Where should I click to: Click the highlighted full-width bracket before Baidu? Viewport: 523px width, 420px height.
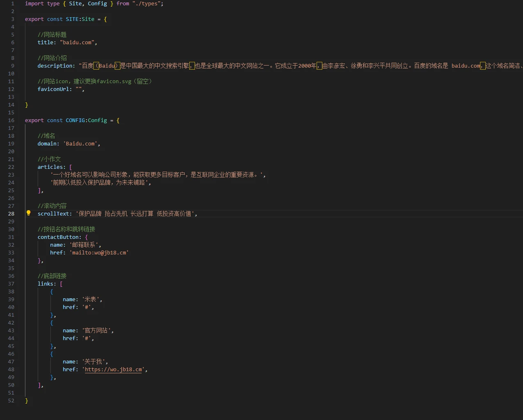(x=96, y=66)
